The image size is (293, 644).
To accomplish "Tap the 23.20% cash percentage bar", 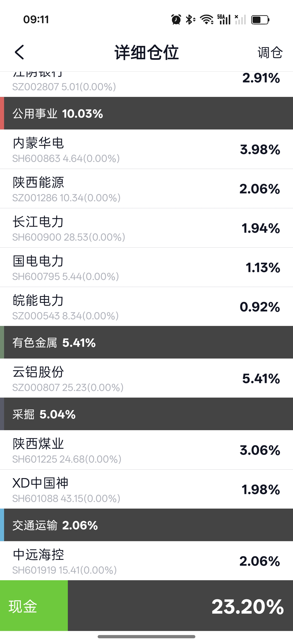I will pos(180,606).
